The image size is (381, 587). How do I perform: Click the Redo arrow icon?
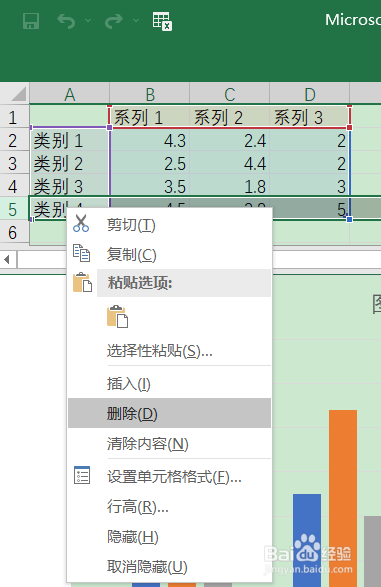[x=114, y=21]
